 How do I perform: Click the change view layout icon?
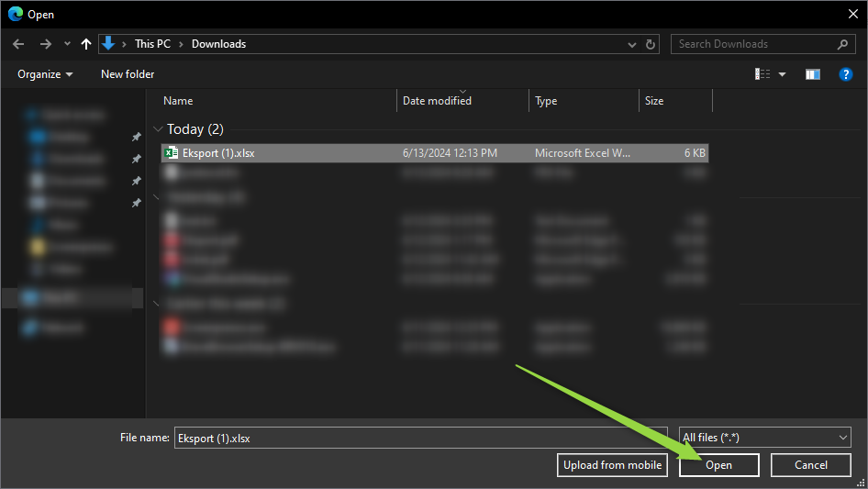click(762, 74)
